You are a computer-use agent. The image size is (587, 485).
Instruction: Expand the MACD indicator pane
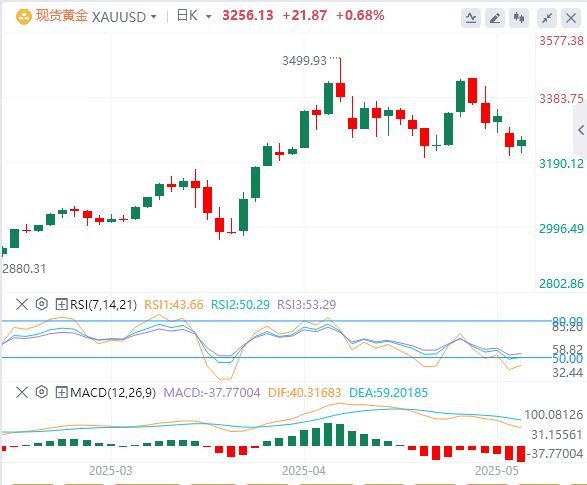pyautogui.click(x=61, y=393)
